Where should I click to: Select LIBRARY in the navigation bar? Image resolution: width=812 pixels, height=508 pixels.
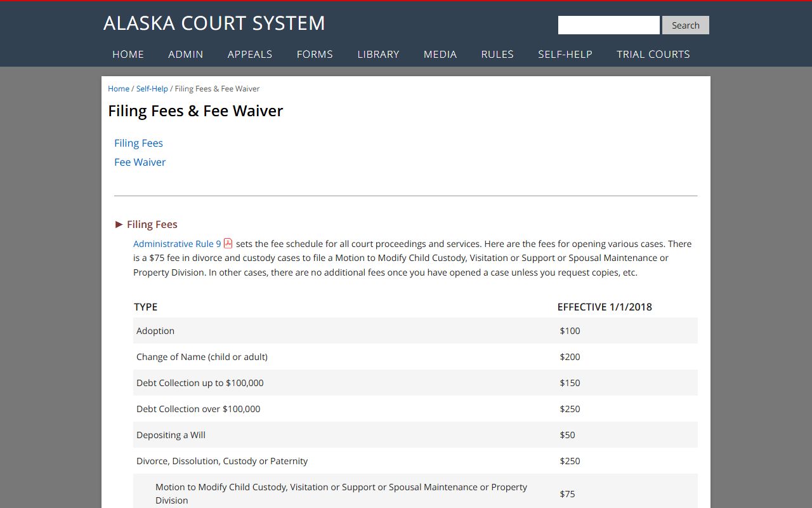(x=378, y=54)
